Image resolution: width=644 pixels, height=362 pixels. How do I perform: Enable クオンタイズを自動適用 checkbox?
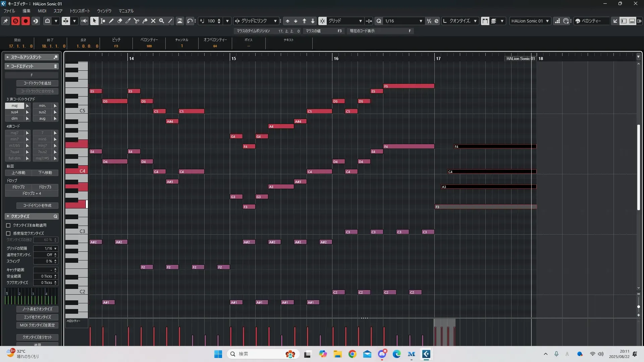(8, 225)
